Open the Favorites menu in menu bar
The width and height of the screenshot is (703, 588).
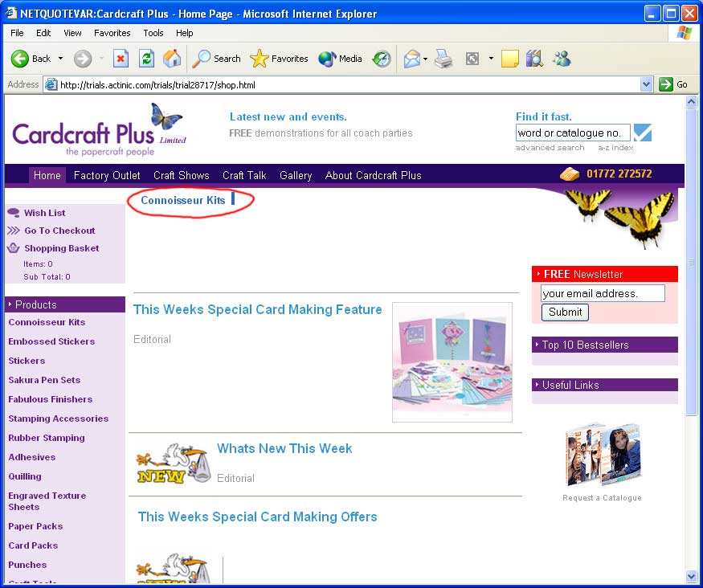tap(112, 33)
